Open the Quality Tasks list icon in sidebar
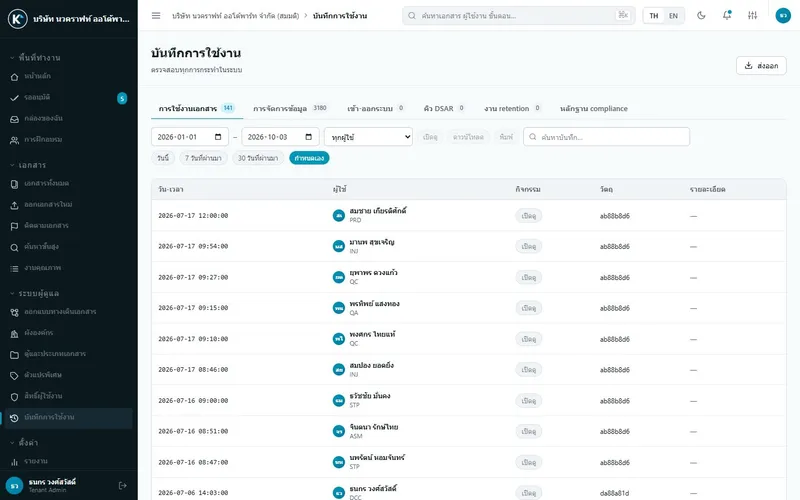The height and width of the screenshot is (500, 800). coord(14,268)
